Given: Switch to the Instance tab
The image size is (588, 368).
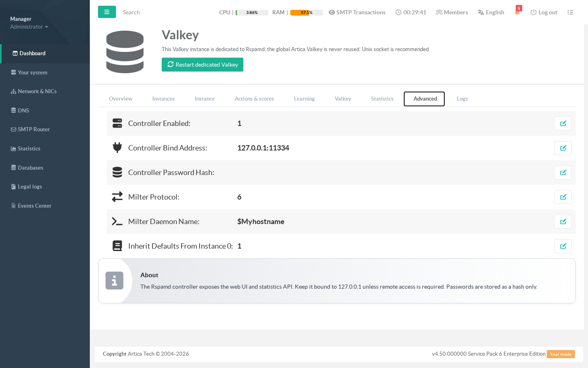Looking at the screenshot, I should (x=205, y=99).
